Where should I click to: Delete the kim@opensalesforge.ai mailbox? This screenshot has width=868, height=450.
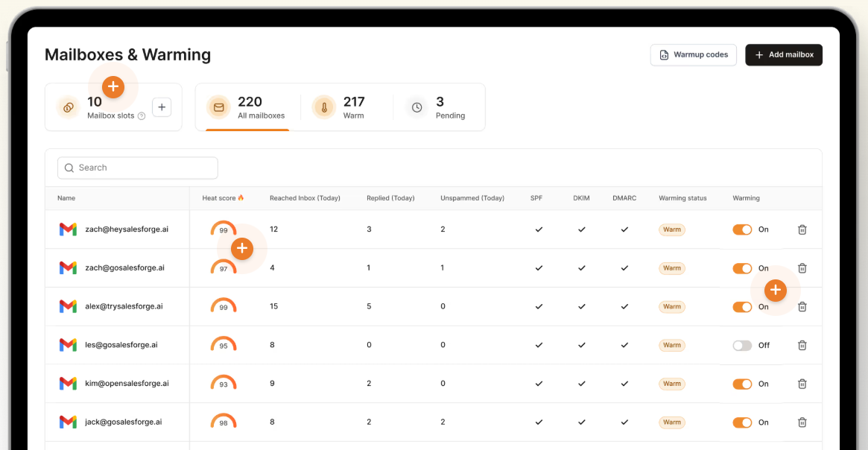click(x=802, y=384)
